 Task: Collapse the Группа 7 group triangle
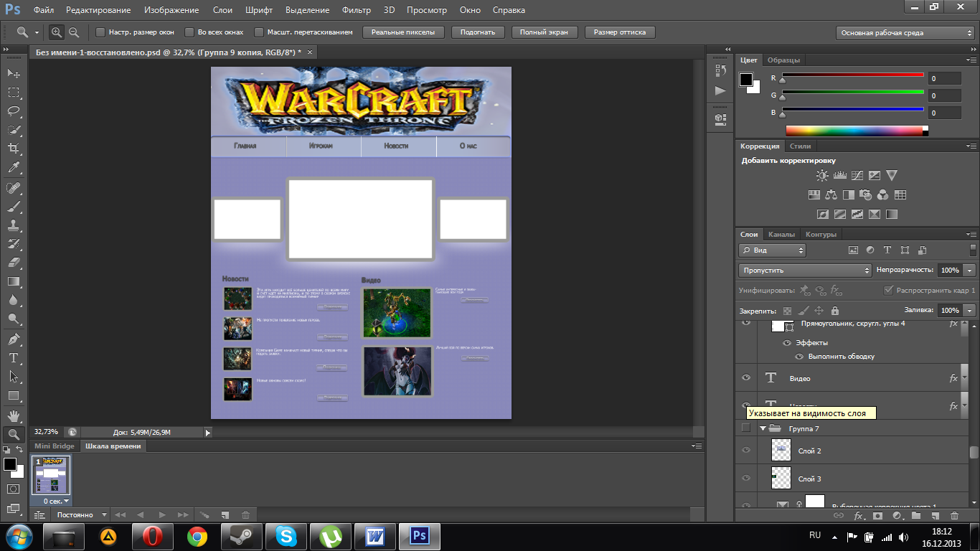763,428
